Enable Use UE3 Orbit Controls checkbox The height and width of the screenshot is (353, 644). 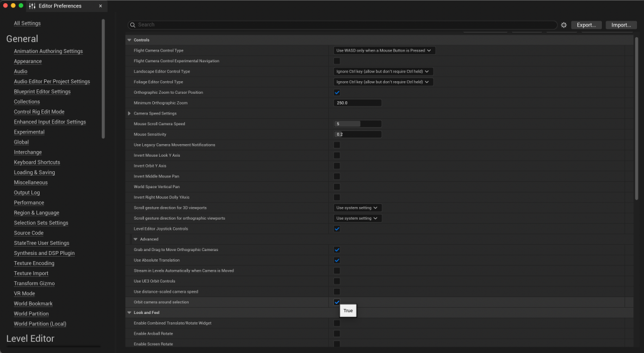coord(336,281)
